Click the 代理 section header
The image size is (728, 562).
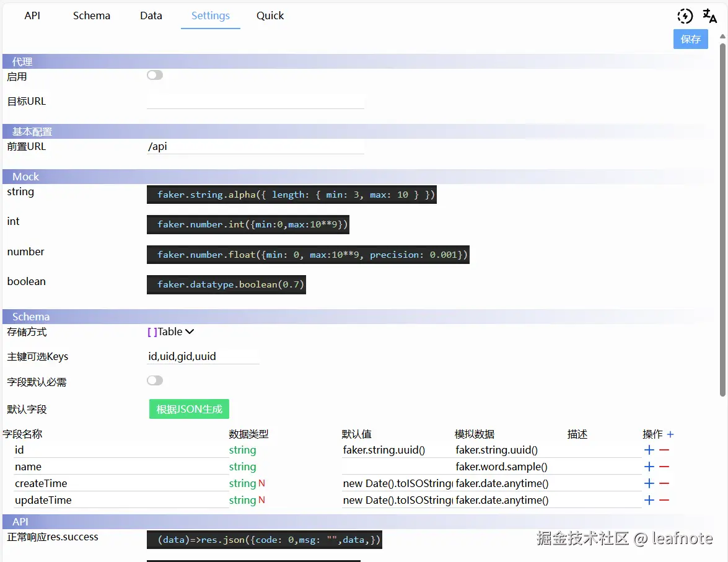[x=357, y=61]
